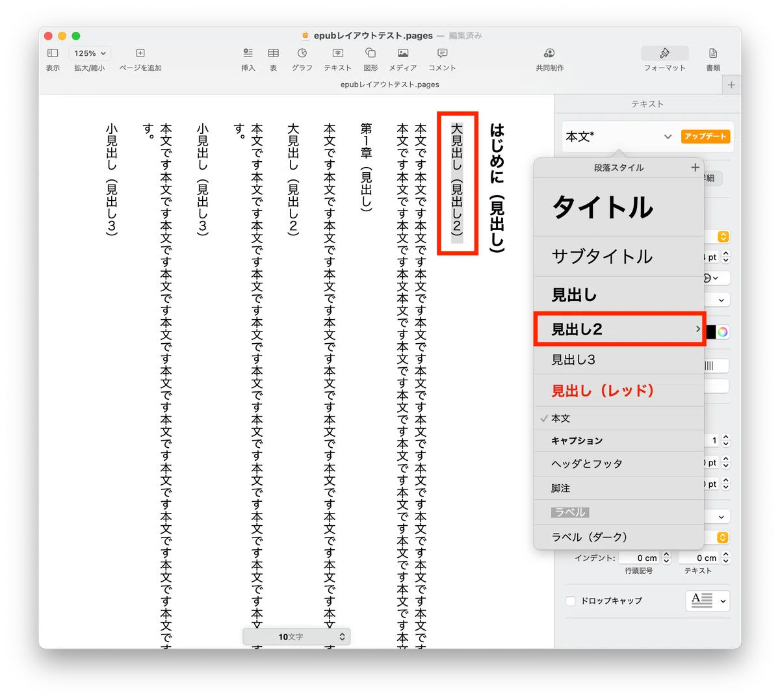
Task: Adjust the テキスト indent stepper
Action: [726, 558]
